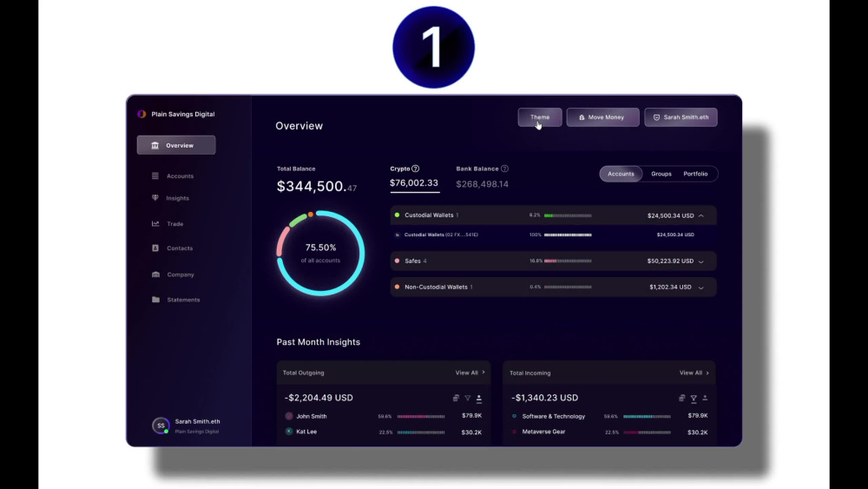The height and width of the screenshot is (489, 868).
Task: Click the -$2,204.49 USD outgoing total
Action: click(319, 398)
